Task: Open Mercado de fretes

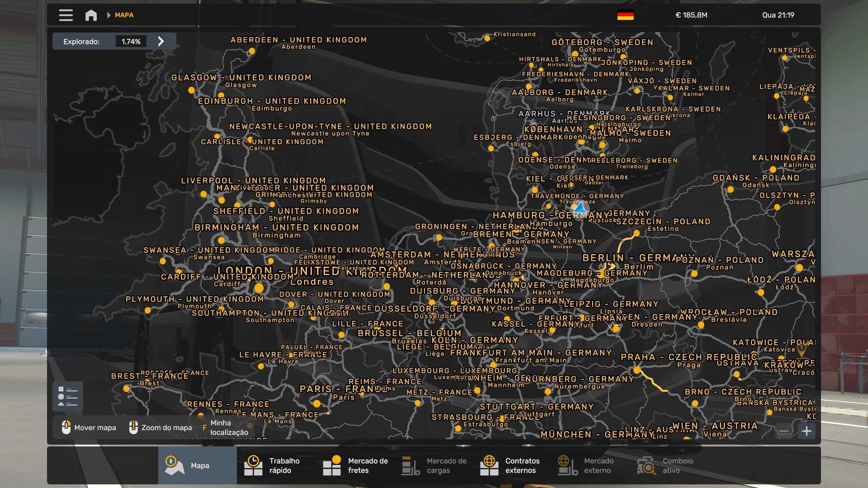Action: click(355, 465)
